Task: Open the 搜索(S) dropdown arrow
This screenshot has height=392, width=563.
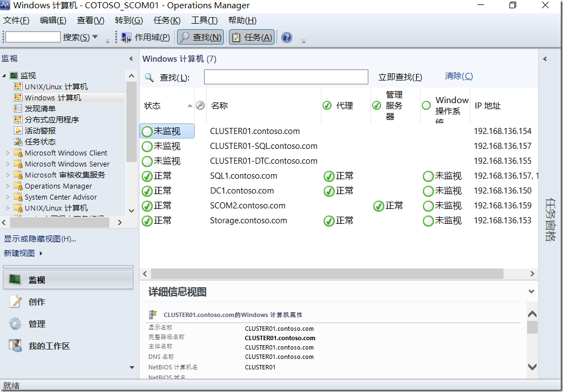Action: point(95,36)
